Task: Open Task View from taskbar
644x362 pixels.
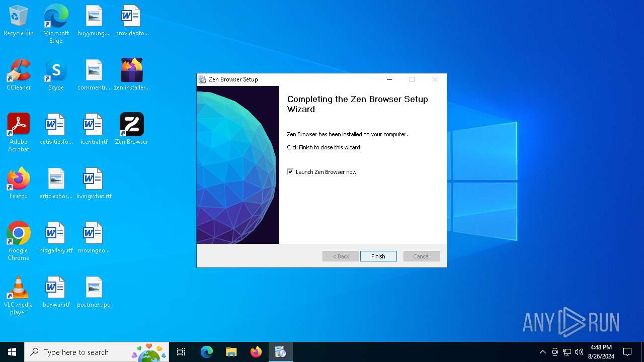Action: point(181,352)
